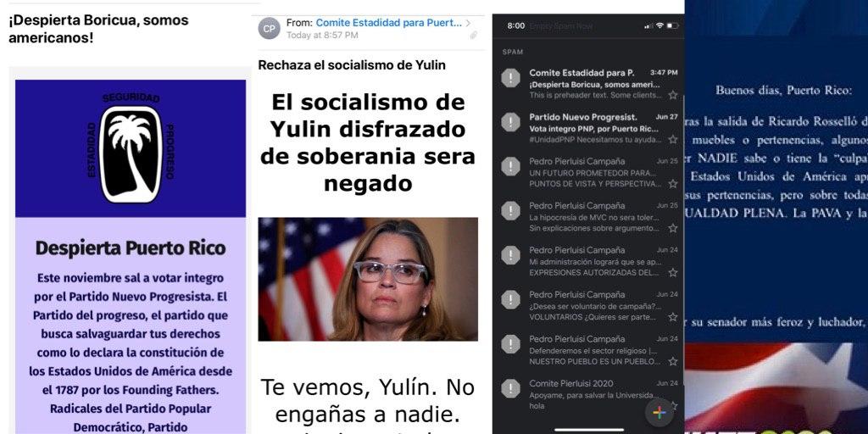Image resolution: width=868 pixels, height=434 pixels.
Task: Star the Partido Nuevo Progresist. email
Action: (672, 140)
